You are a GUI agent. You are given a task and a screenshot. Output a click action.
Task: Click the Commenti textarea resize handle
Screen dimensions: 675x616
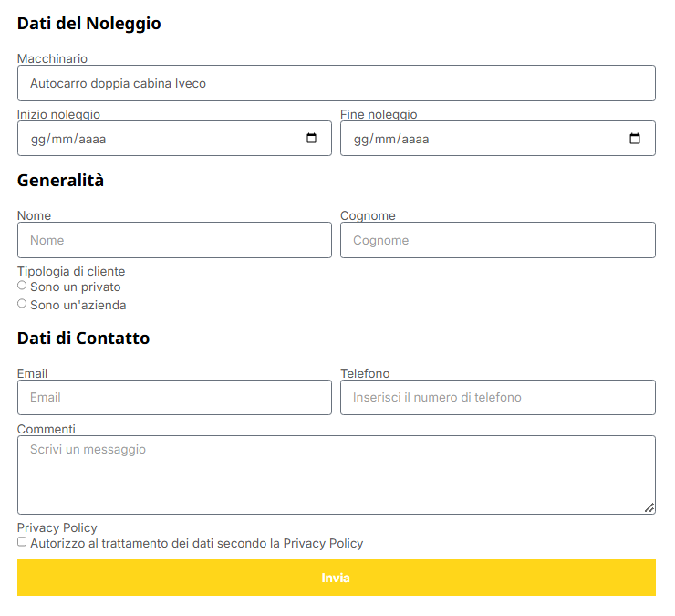[649, 508]
